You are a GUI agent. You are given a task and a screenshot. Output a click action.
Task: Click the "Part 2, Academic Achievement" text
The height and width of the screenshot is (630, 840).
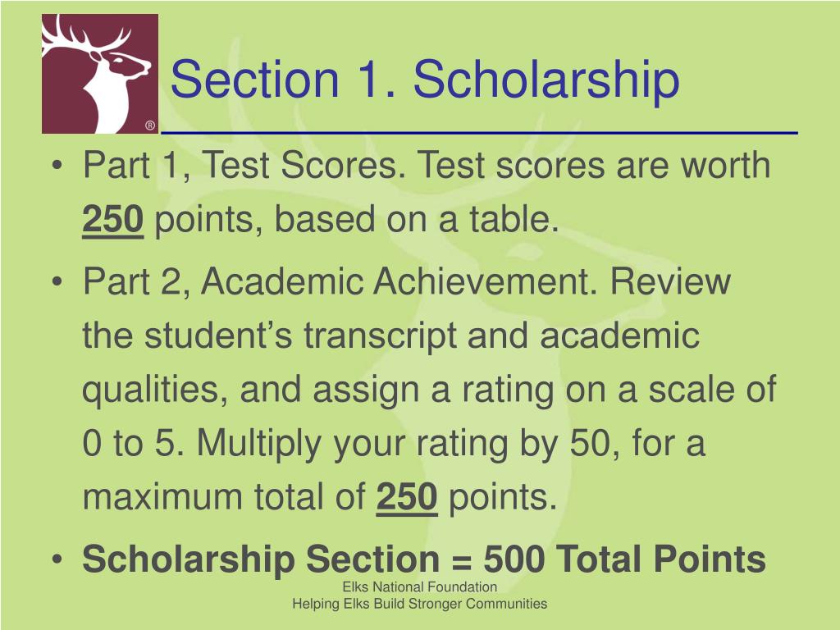[340, 281]
